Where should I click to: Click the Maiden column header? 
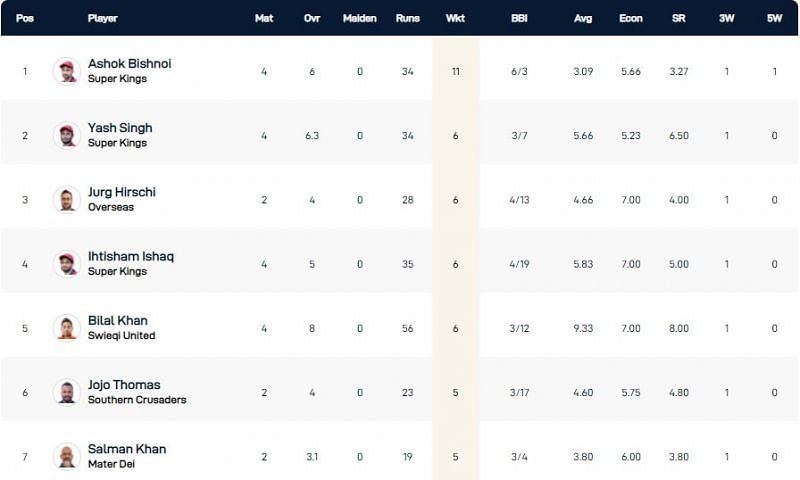(359, 18)
